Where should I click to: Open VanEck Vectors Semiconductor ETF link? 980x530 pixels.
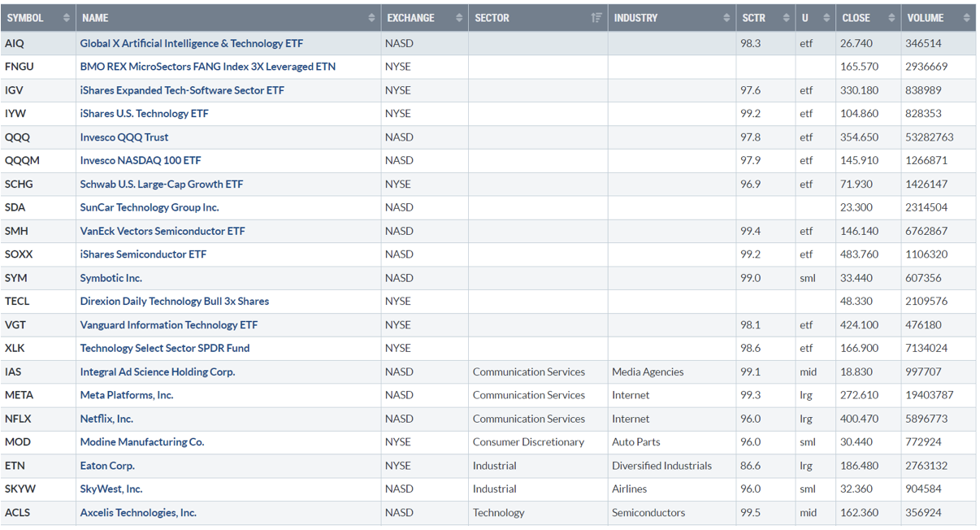pyautogui.click(x=163, y=231)
